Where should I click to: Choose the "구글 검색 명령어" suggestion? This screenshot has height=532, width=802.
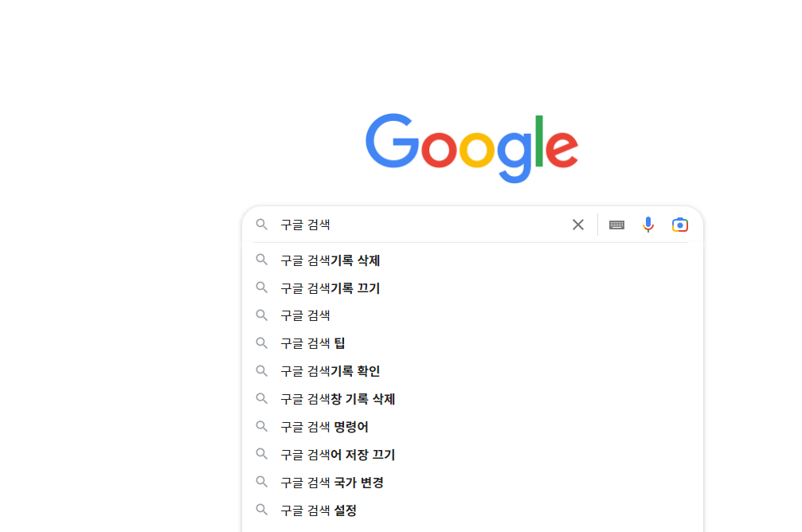point(324,427)
